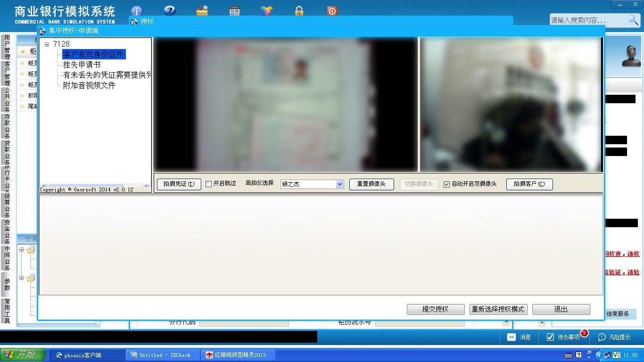Switch to 红蜻蜓抓图精灵2013 taskbar item
644x362 pixels.
click(x=239, y=355)
